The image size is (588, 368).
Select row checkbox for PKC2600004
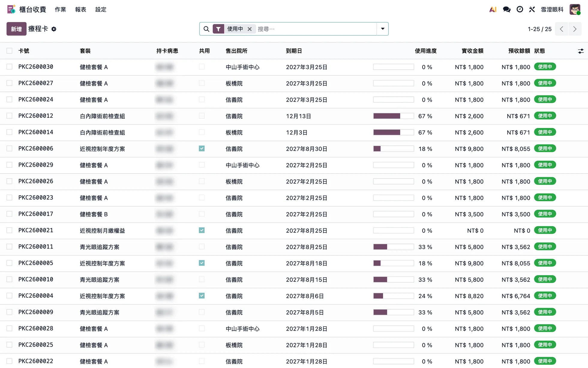click(10, 296)
